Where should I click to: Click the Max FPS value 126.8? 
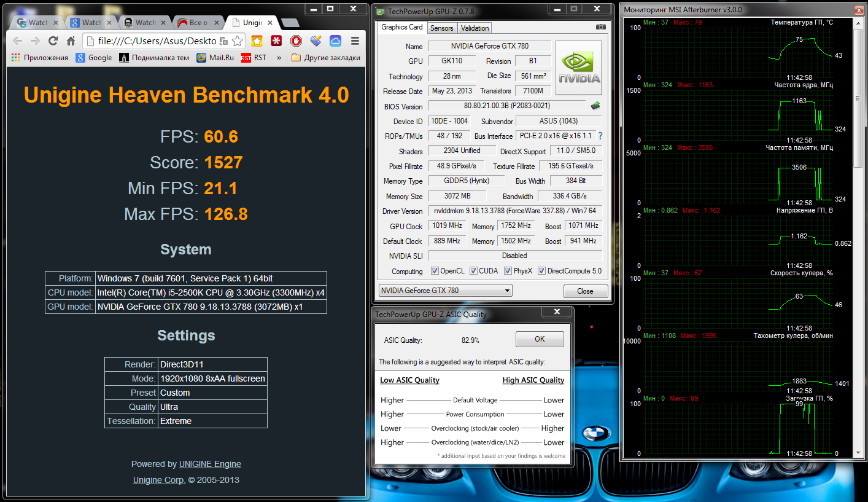pos(226,214)
